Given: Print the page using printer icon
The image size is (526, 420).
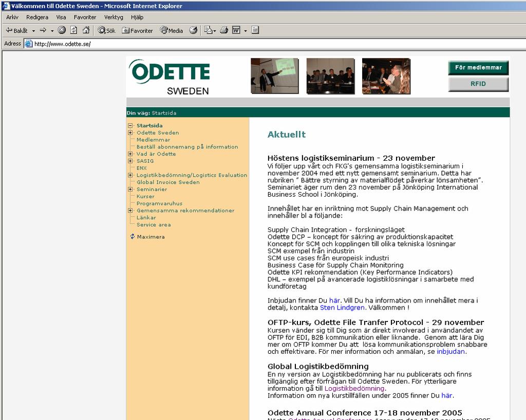Looking at the screenshot, I should coord(224,30).
